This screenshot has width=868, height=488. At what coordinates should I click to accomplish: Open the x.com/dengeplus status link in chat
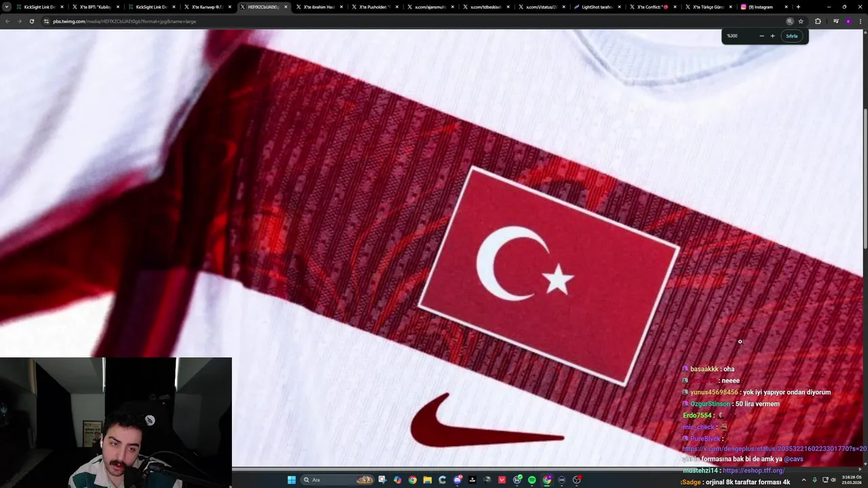point(774,449)
